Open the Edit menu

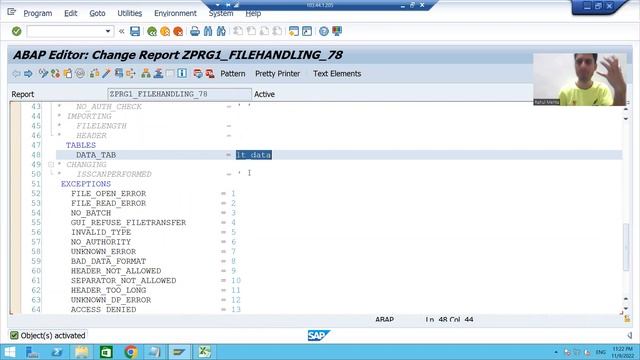(71, 13)
